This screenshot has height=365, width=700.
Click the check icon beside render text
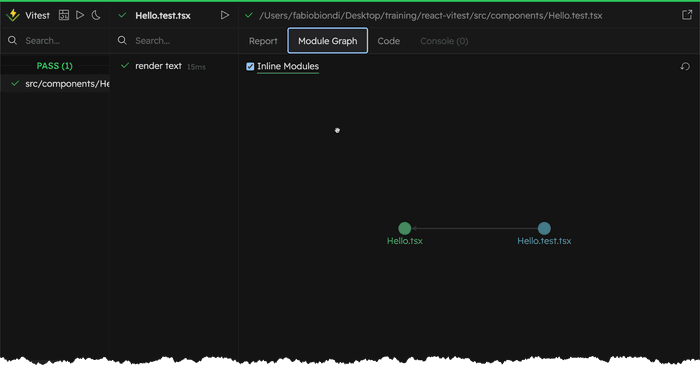[125, 66]
